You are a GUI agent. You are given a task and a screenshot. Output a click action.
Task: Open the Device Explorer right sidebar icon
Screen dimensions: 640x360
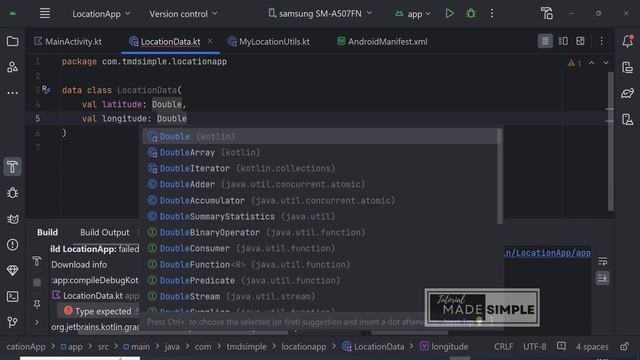point(628,120)
